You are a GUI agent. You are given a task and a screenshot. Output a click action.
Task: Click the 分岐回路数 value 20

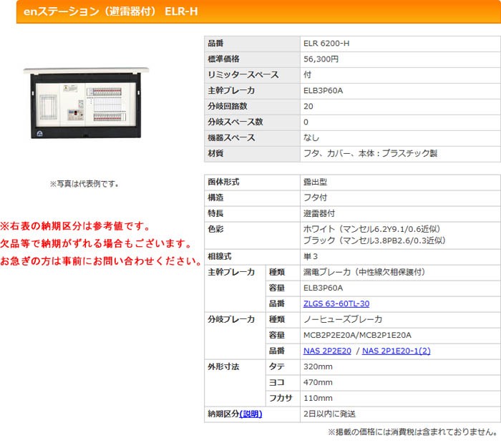tap(308, 107)
